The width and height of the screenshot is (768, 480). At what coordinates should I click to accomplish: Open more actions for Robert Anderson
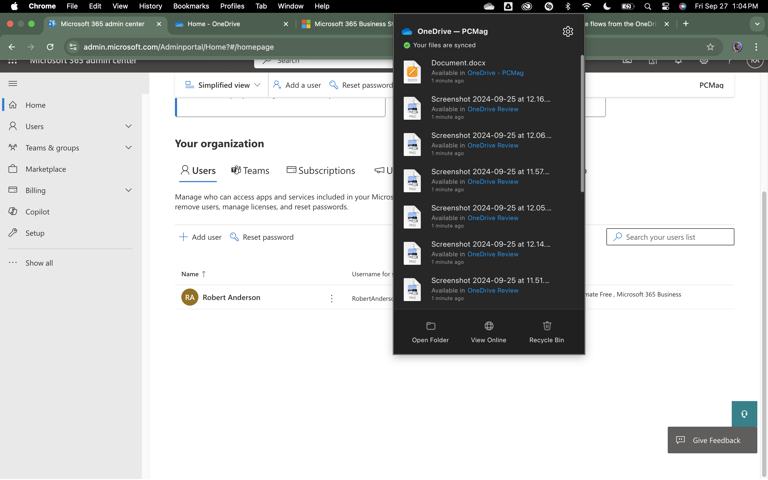pos(332,298)
